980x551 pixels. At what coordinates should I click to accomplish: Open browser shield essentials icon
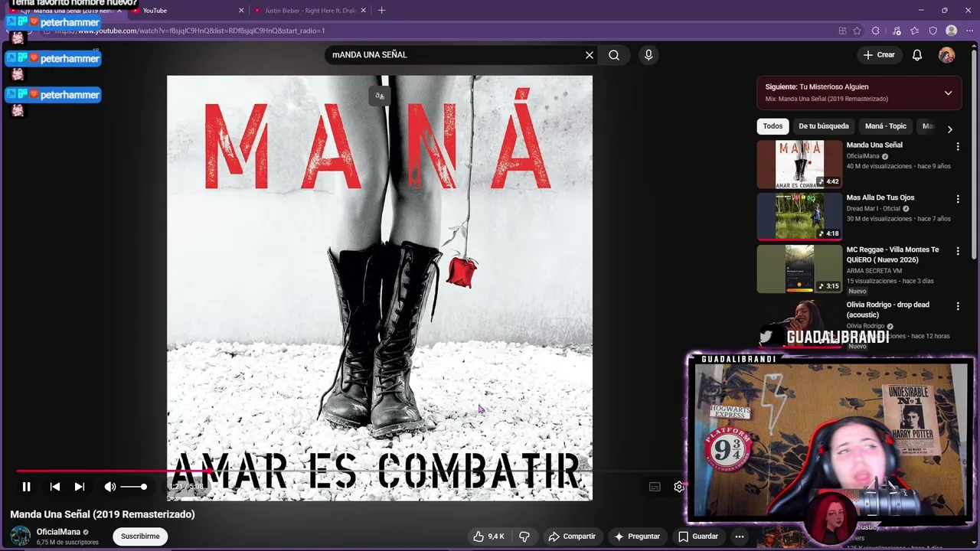(x=933, y=31)
